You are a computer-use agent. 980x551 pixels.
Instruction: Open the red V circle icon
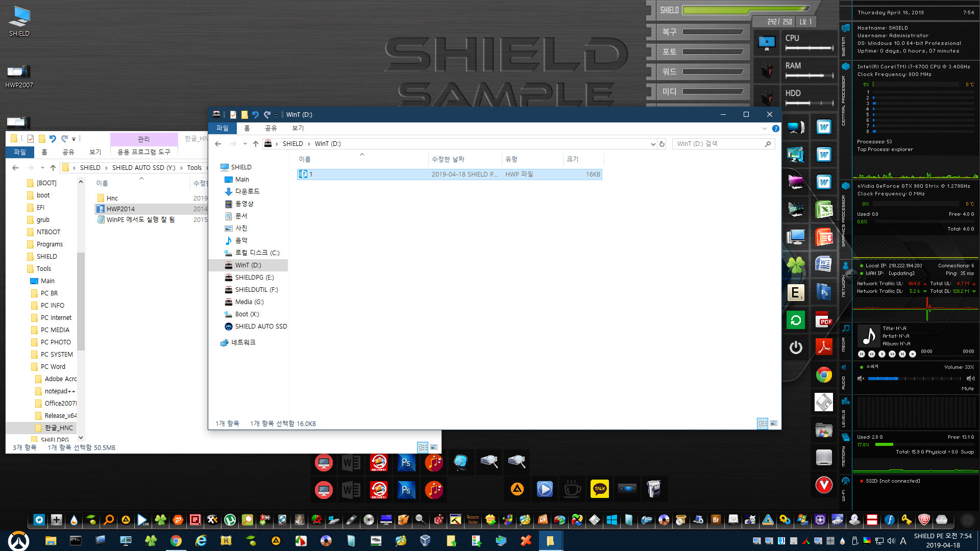click(x=824, y=485)
